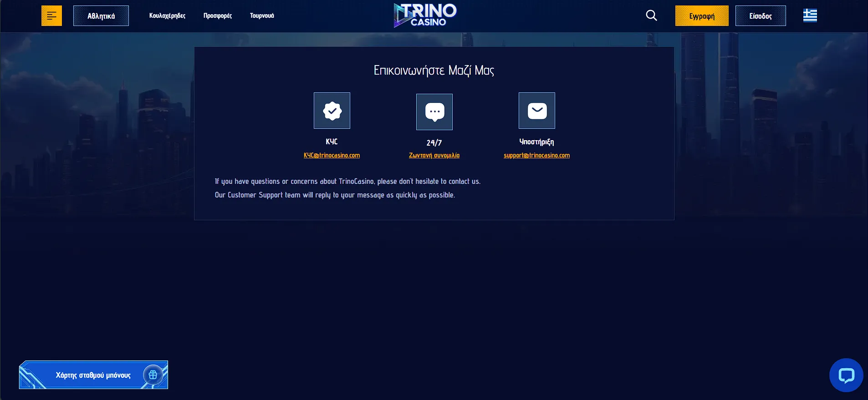Open the Κουλοχέρηδες menu item
Image resolution: width=868 pixels, height=400 pixels.
(167, 15)
